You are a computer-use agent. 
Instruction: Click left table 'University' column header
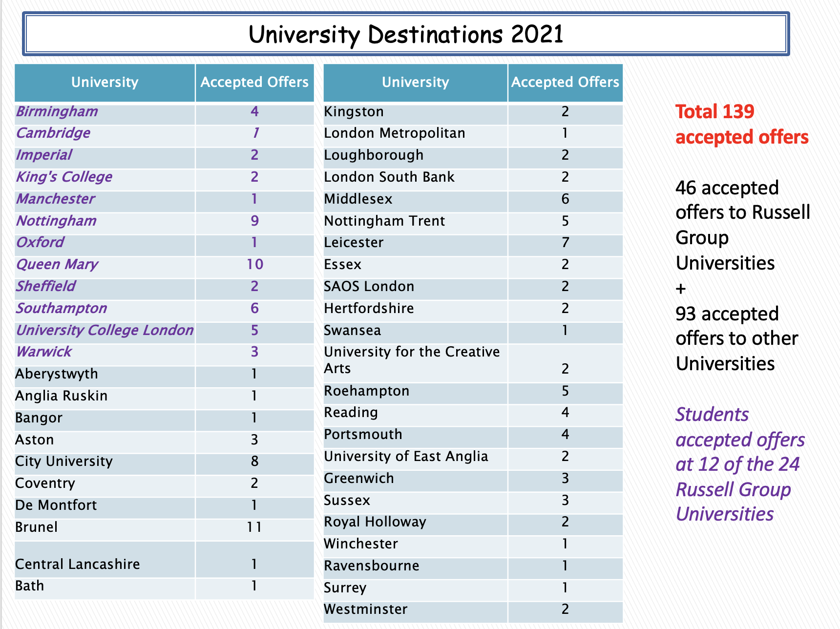(105, 82)
